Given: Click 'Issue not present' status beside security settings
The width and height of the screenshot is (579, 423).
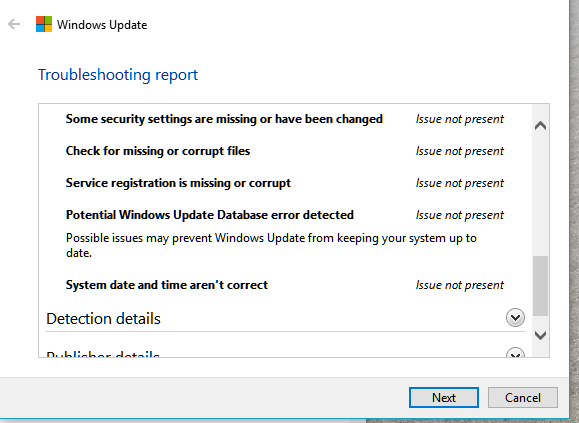Looking at the screenshot, I should pos(460,119).
